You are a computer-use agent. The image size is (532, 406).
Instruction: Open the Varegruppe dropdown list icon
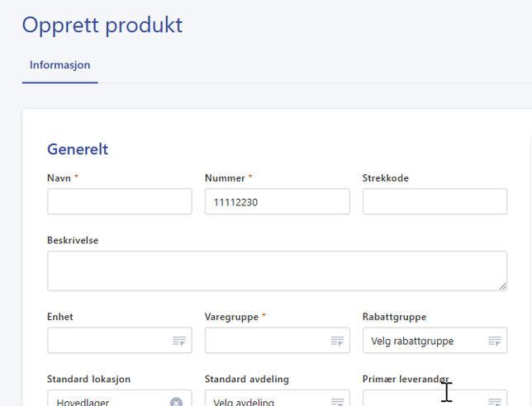tap(337, 341)
